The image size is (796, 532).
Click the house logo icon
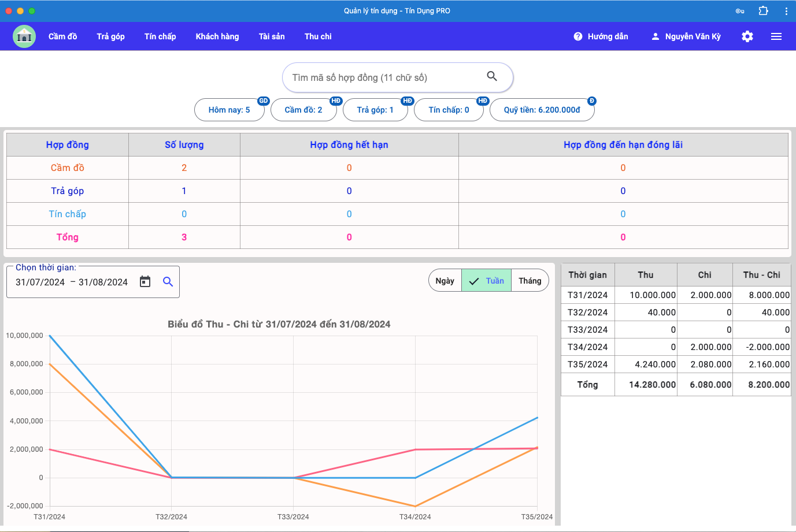24,36
